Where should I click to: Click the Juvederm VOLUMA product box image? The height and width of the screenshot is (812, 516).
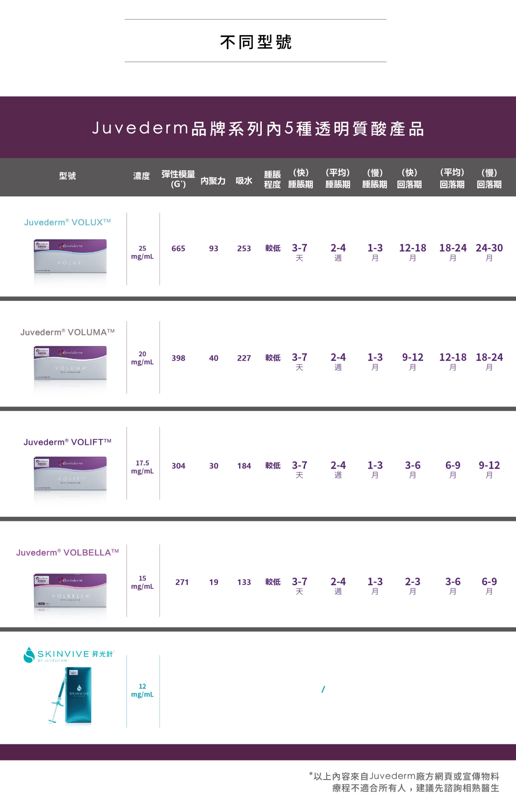point(70,363)
